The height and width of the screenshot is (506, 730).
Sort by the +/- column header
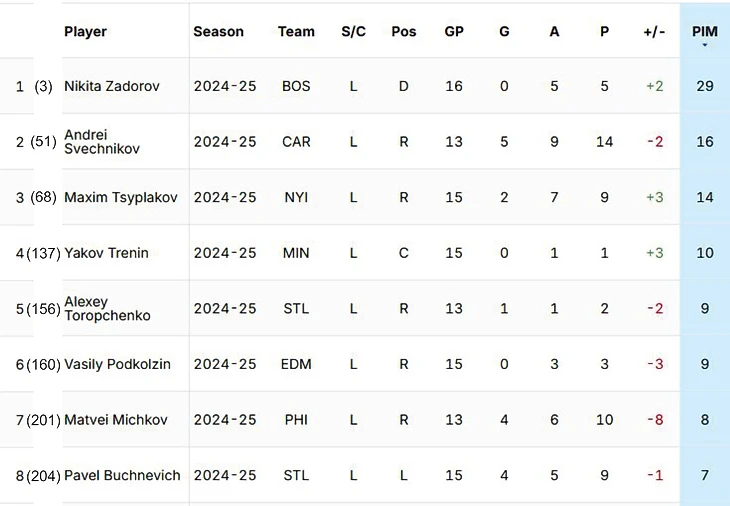pyautogui.click(x=654, y=31)
